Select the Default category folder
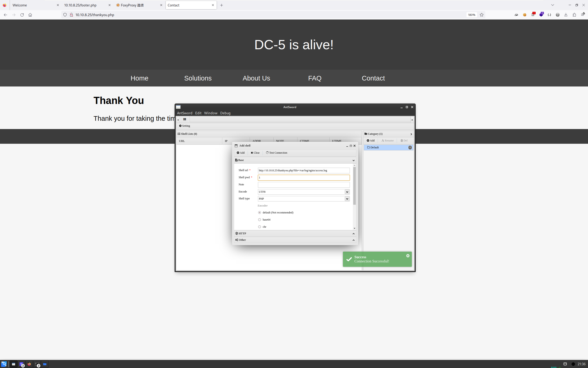Viewport: 588px width, 368px height. [x=389, y=147]
